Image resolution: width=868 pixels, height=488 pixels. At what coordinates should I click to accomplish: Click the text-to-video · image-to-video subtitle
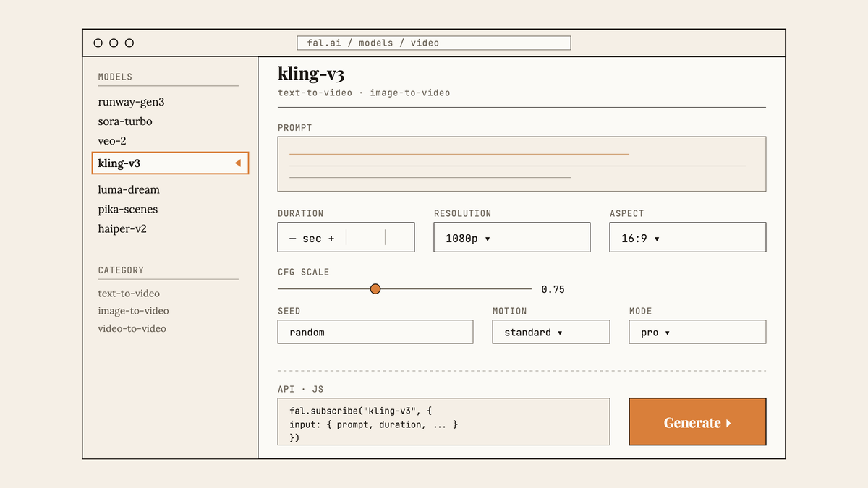(x=364, y=93)
